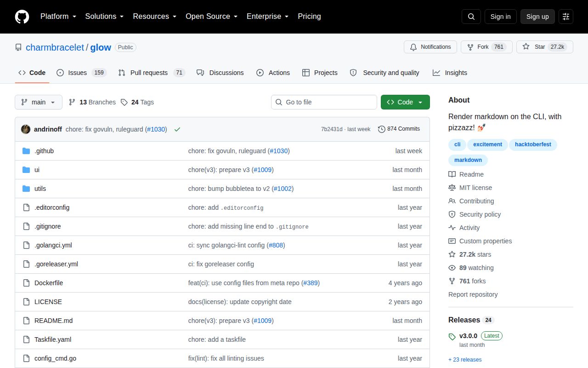
Task: Open the main branch selector dropdown
Action: coord(39,102)
